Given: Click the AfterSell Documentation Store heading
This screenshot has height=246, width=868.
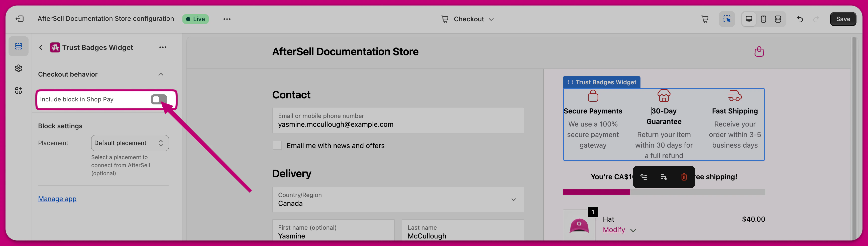Looking at the screenshot, I should coord(345,52).
